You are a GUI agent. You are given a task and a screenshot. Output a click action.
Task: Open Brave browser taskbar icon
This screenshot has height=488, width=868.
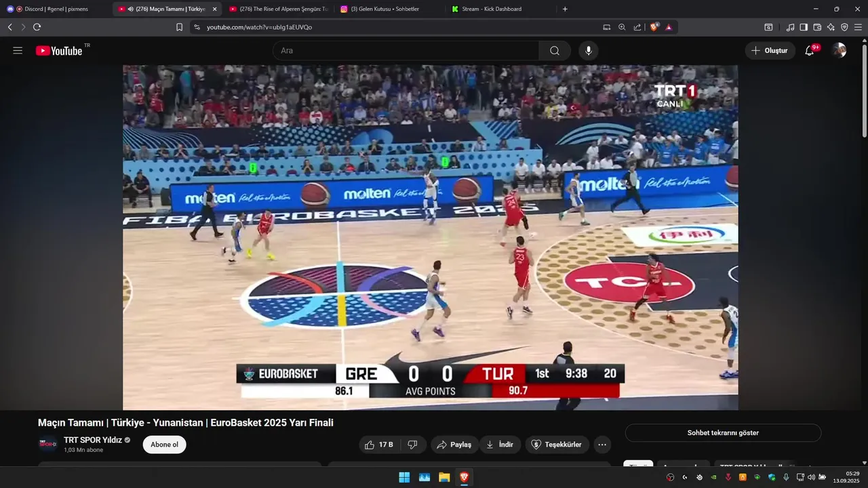pyautogui.click(x=464, y=477)
